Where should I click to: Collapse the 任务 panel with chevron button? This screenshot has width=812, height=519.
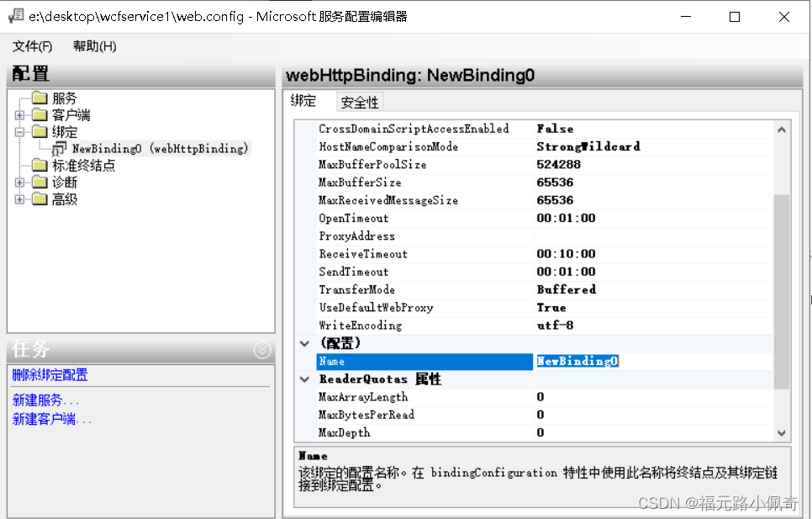click(262, 350)
